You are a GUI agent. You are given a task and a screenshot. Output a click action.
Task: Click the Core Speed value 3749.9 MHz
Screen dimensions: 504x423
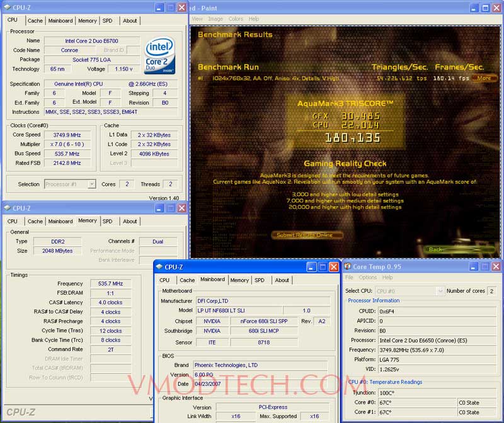(67, 135)
